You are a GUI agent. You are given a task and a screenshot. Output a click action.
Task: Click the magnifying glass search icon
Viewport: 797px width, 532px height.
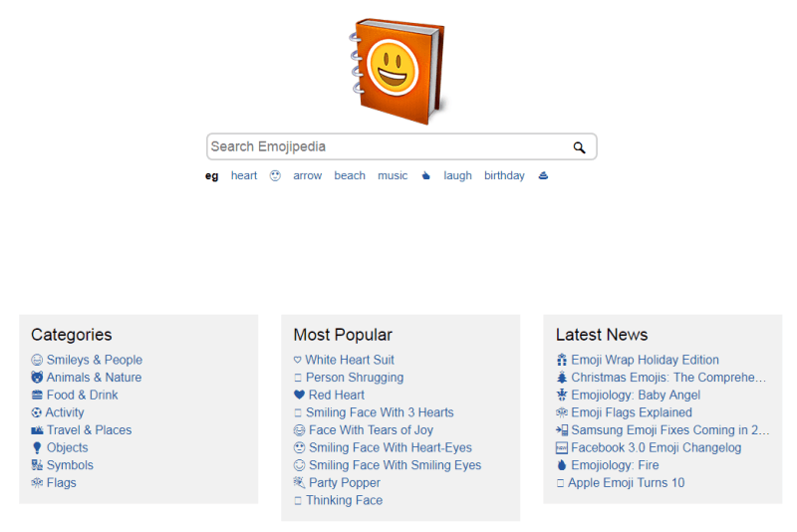pos(579,147)
